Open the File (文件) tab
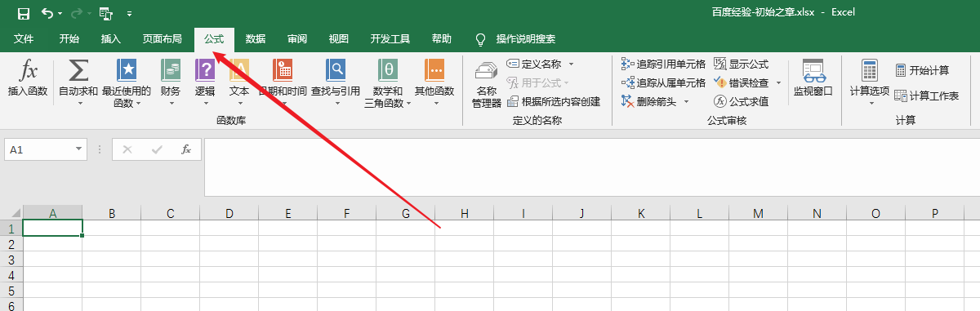This screenshot has width=980, height=311. [x=24, y=38]
